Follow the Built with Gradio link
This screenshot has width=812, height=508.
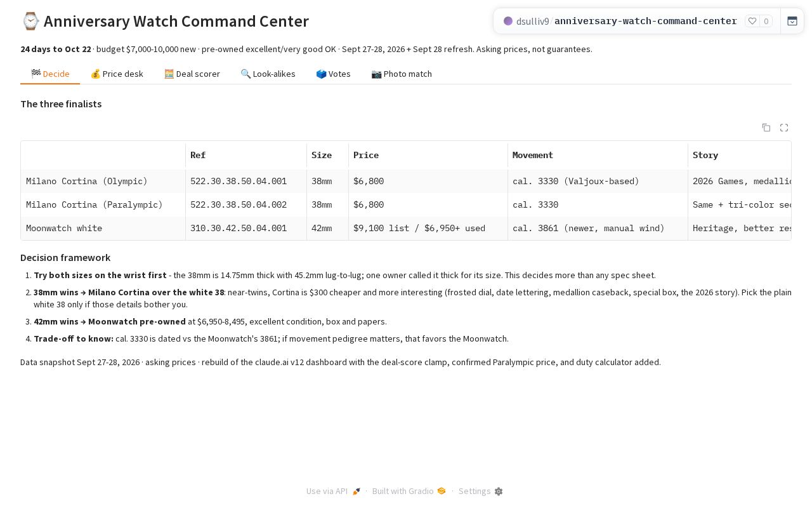[409, 491]
